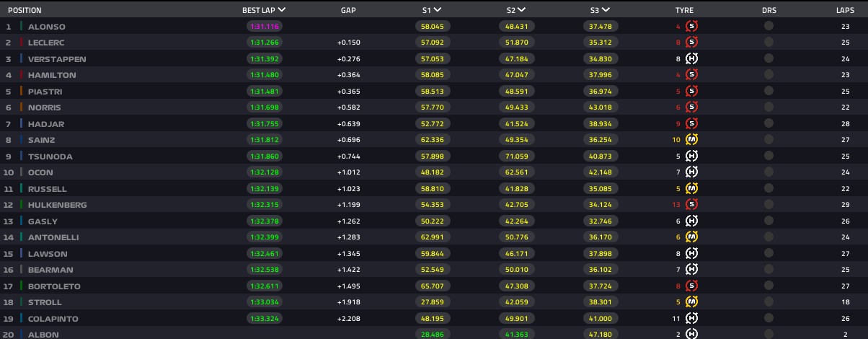Viewport: 868px width, 339px height.
Task: Click Sainz's medium tyre icon
Action: click(691, 140)
